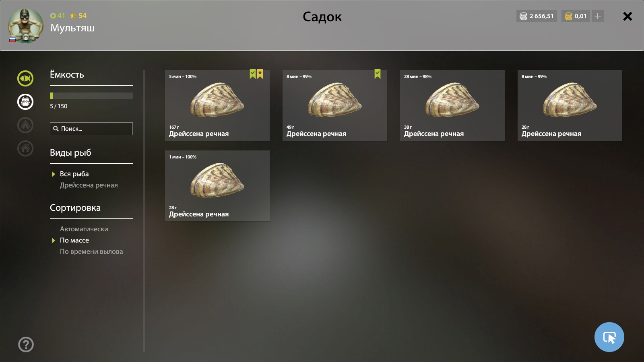The height and width of the screenshot is (362, 644).
Task: Toggle star mark on 167 г mussel
Action: click(260, 74)
